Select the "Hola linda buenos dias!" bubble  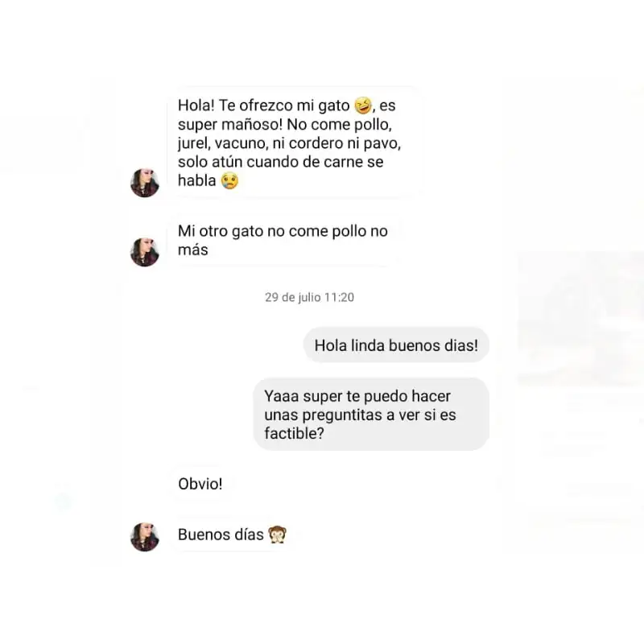click(x=396, y=345)
